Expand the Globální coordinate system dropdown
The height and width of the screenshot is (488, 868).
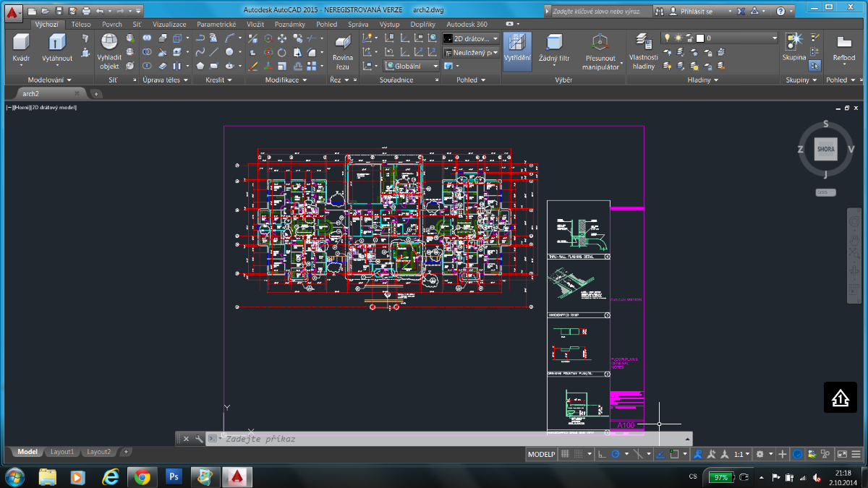(412, 66)
